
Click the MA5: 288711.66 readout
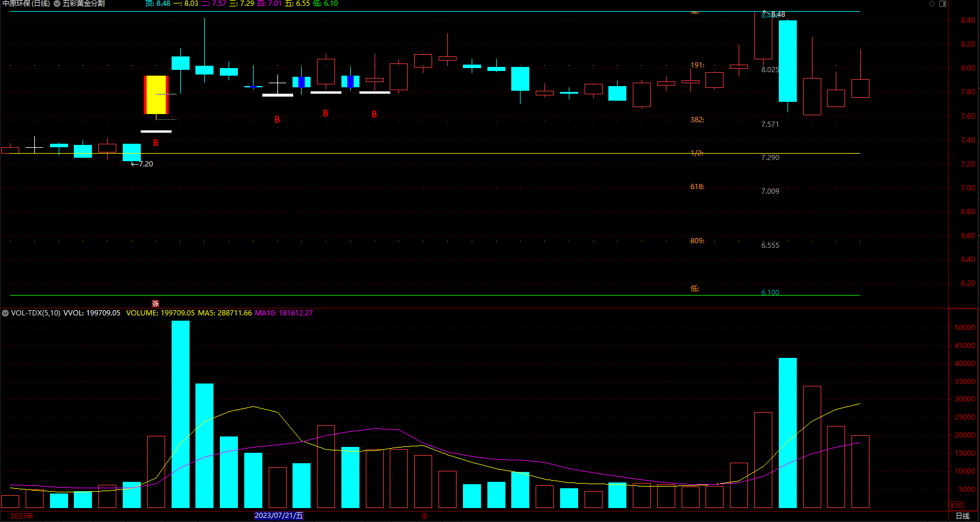coord(224,313)
